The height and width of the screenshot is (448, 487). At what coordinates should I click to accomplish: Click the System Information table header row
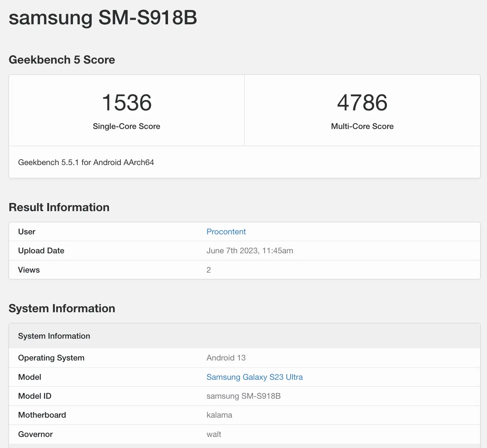[x=245, y=336]
